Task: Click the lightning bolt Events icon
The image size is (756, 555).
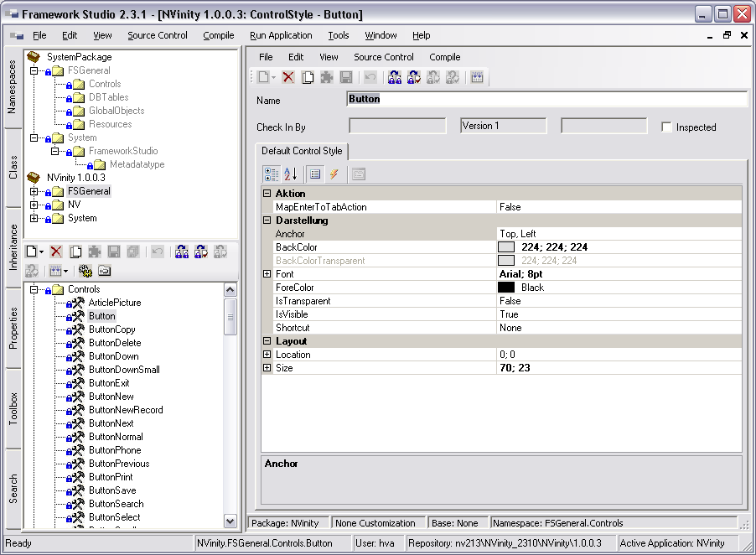Action: click(x=334, y=174)
